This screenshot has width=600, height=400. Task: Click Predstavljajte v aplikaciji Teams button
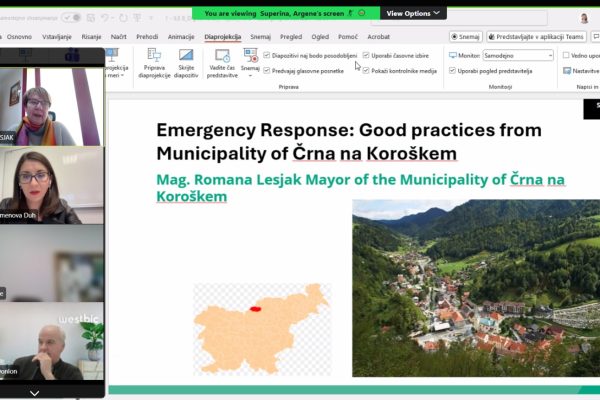click(535, 36)
